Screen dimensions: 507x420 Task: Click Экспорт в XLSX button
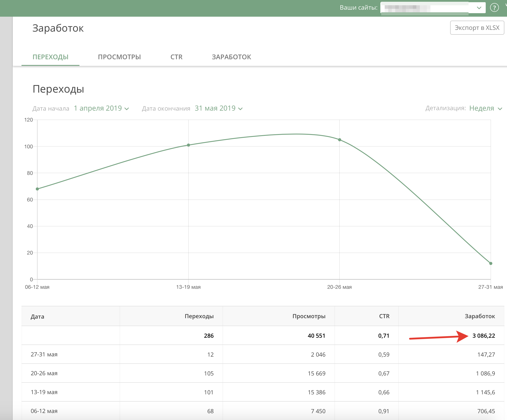tap(477, 28)
